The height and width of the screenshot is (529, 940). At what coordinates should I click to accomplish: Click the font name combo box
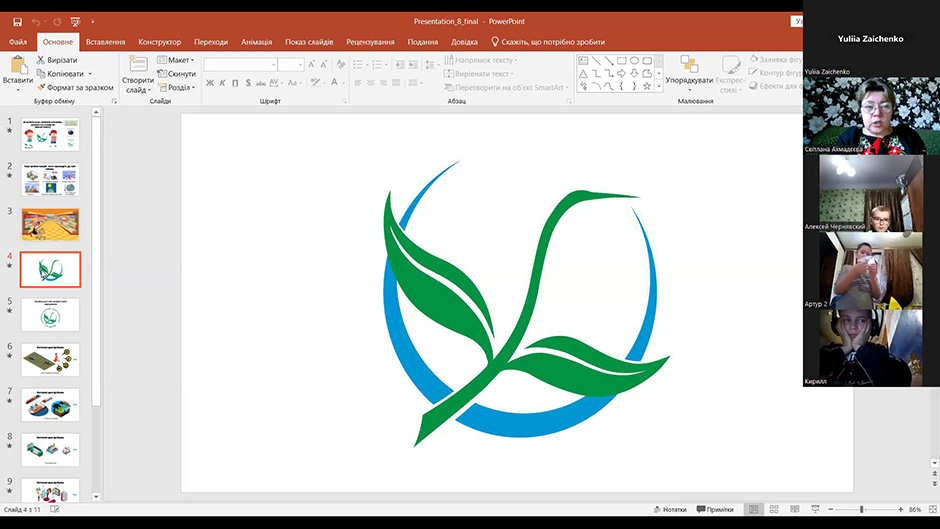240,64
